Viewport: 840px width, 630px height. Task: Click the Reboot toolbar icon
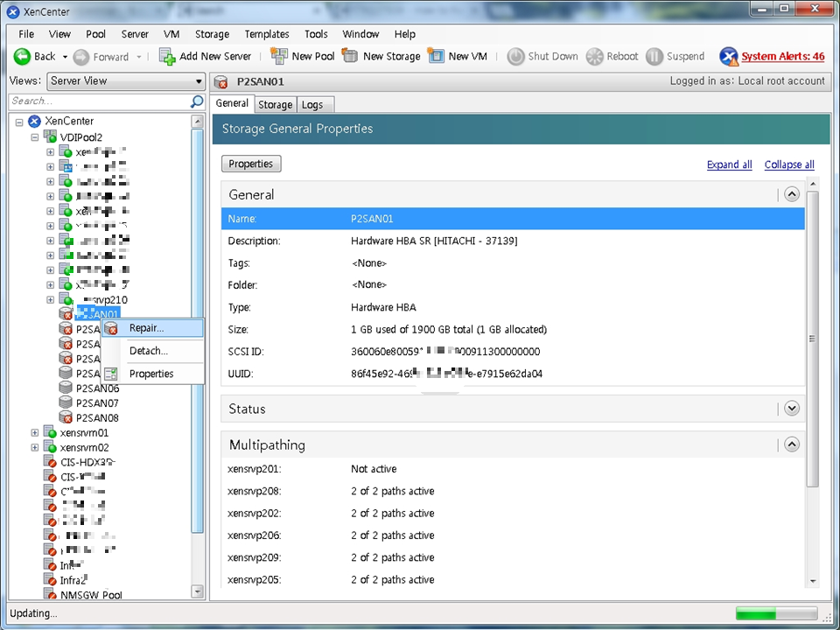pos(595,56)
